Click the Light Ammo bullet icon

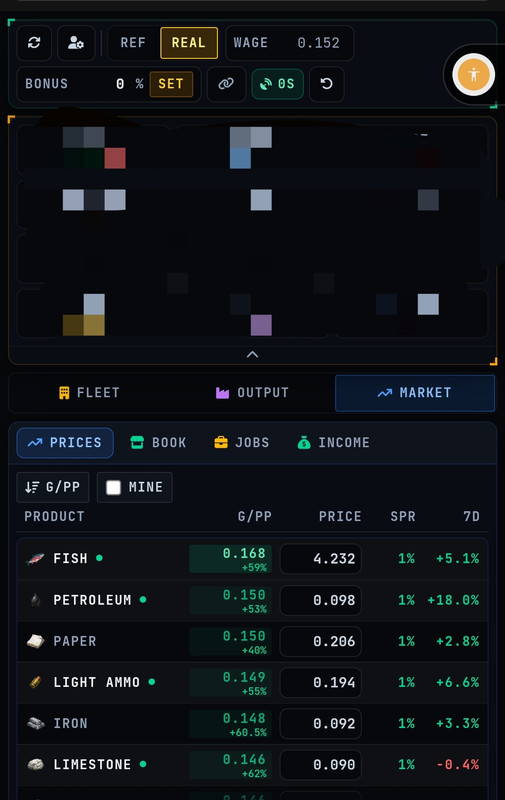(x=35, y=682)
